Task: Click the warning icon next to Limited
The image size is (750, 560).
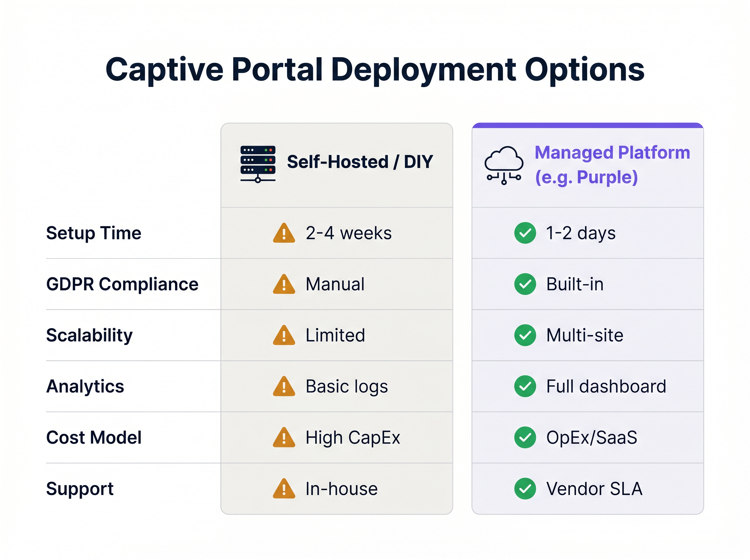Action: 284,336
